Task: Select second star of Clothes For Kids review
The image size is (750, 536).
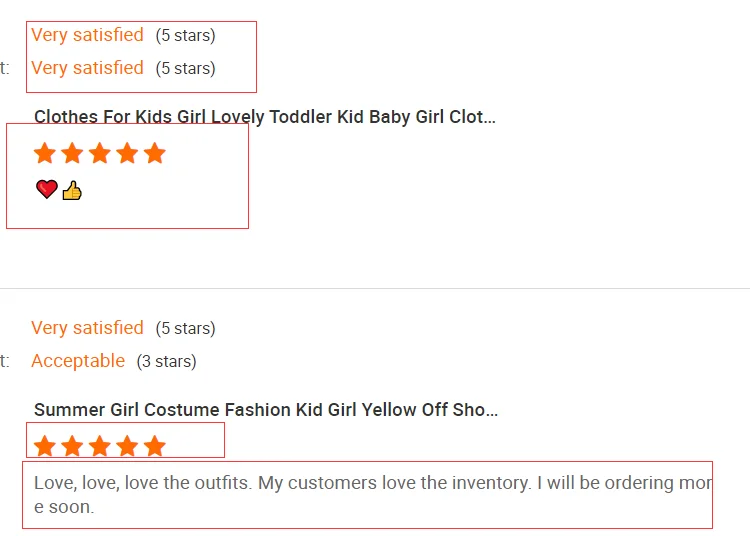Action: coord(72,153)
